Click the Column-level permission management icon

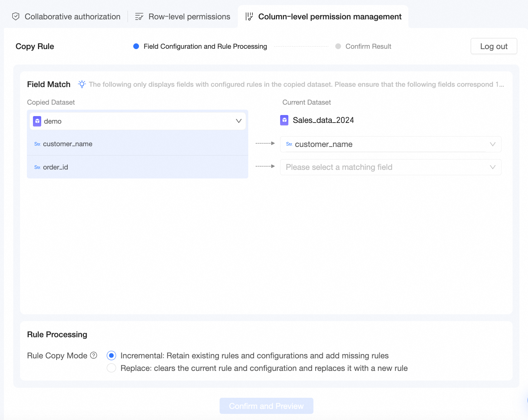point(249,16)
